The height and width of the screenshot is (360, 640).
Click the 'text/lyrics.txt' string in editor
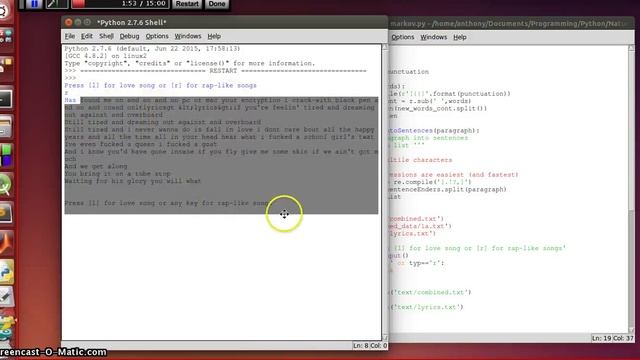click(427, 307)
